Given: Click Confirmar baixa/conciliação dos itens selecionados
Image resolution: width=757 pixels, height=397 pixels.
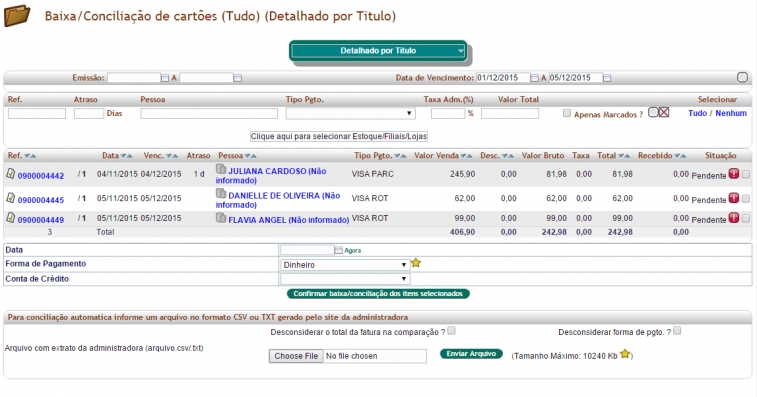Looking at the screenshot, I should (x=378, y=294).
